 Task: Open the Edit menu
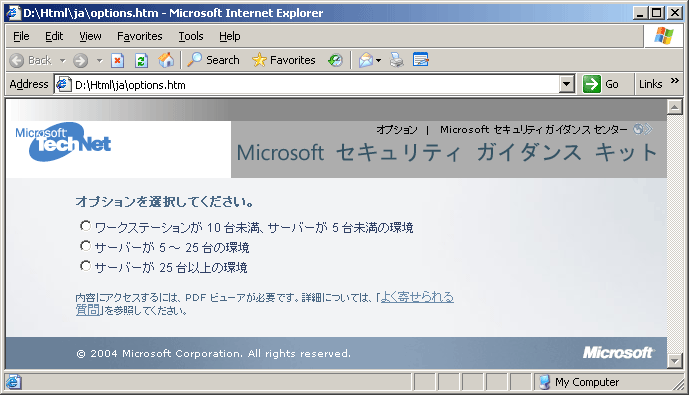click(x=54, y=36)
